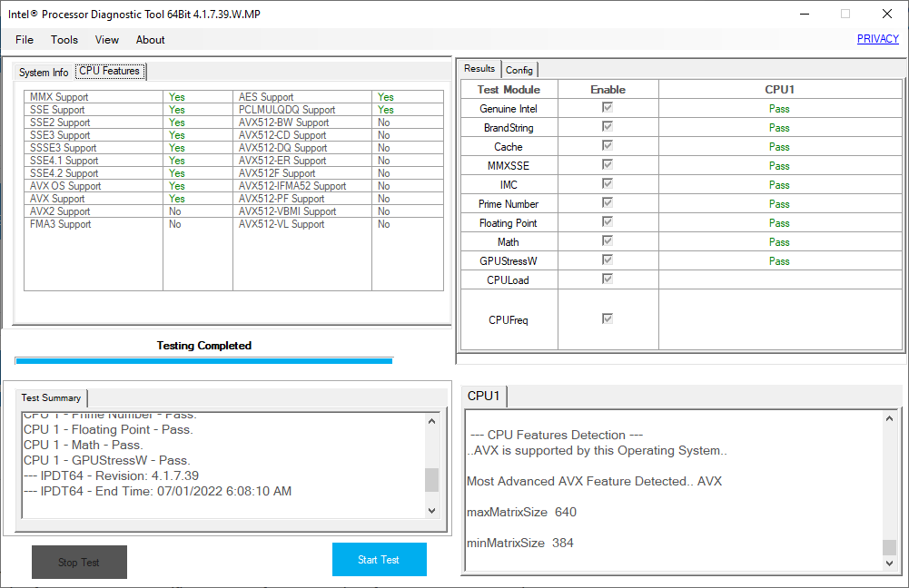Screen dimensions: 909x588
Task: Follow the PRIVACY link
Action: point(878,39)
